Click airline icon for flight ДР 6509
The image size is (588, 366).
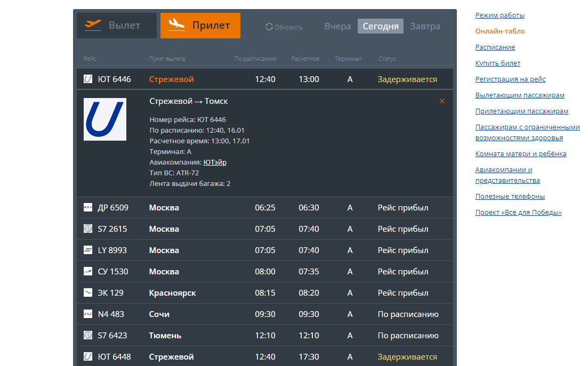(x=88, y=208)
